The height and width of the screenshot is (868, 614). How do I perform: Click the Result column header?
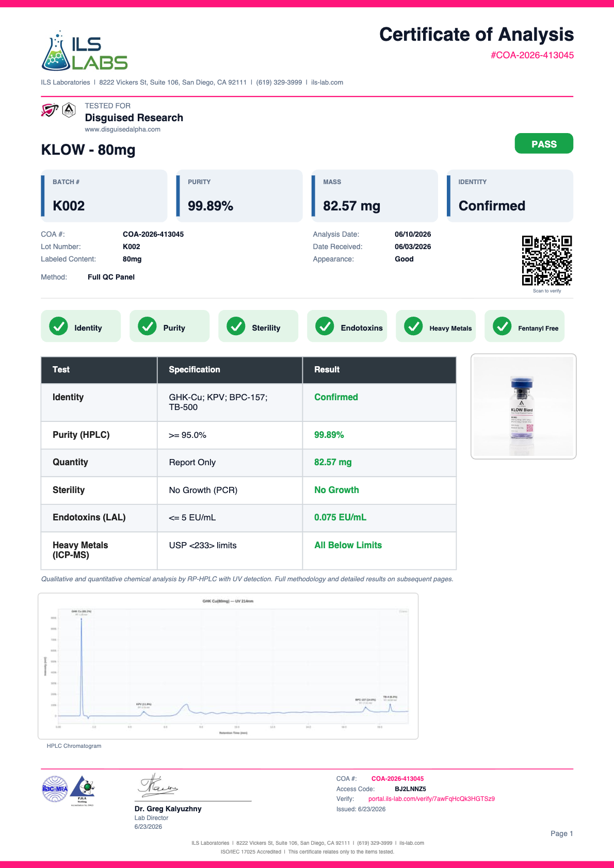pyautogui.click(x=379, y=370)
